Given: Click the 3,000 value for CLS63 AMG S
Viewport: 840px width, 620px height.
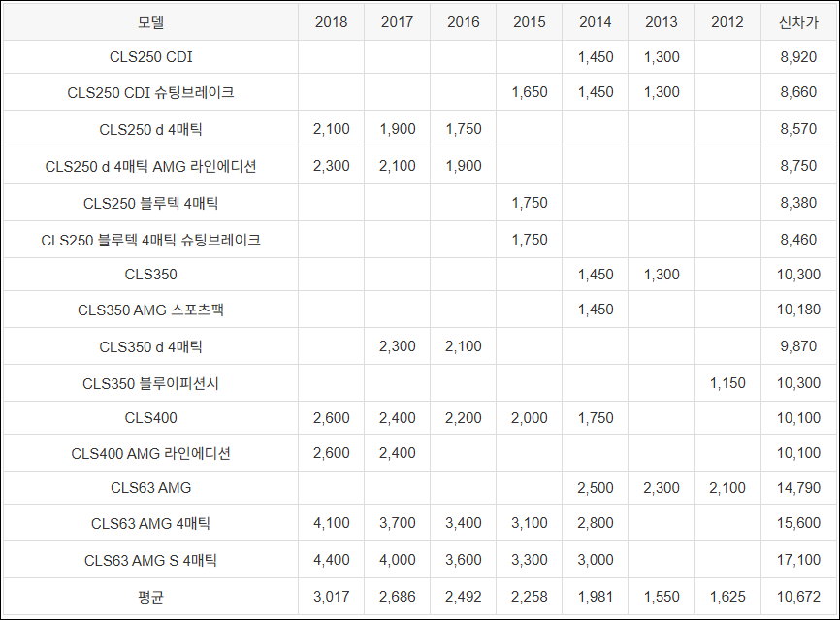Looking at the screenshot, I should (x=596, y=560).
